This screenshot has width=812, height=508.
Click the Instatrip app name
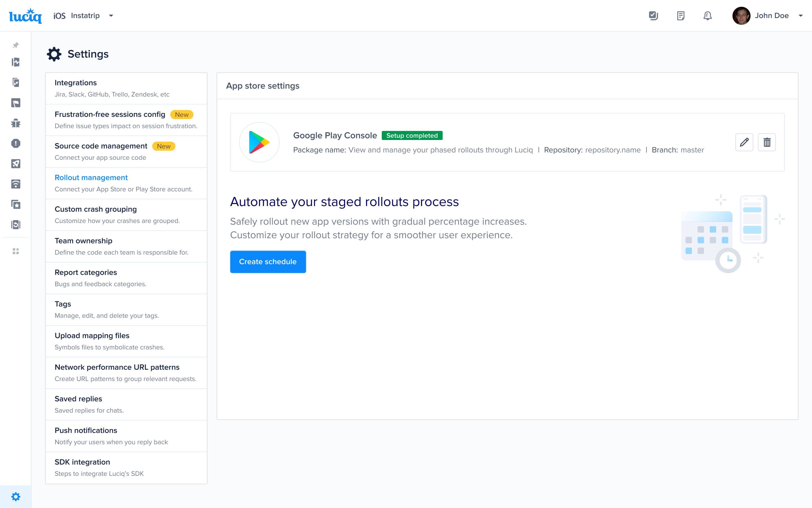pyautogui.click(x=85, y=16)
